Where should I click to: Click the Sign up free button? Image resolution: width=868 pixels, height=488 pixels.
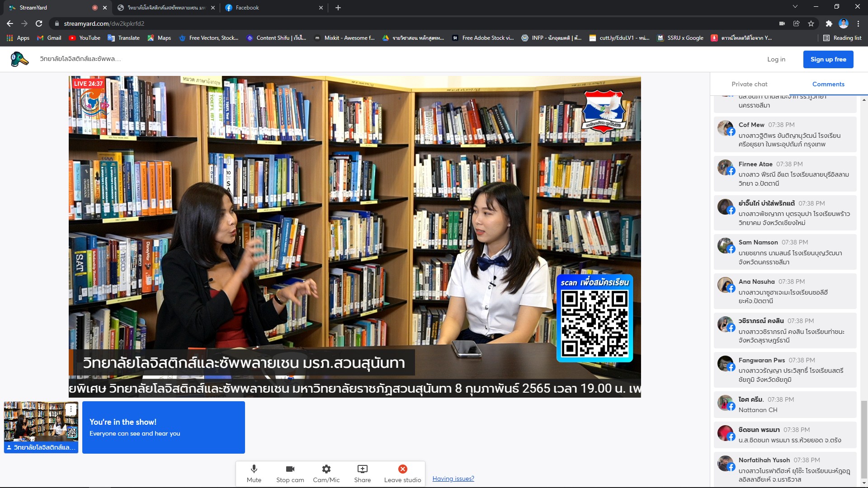pos(828,59)
